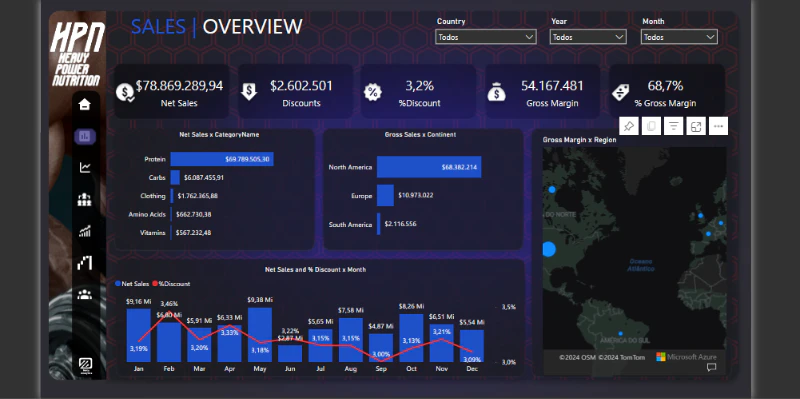Image resolution: width=800 pixels, height=399 pixels.
Task: Click the 3,2% discount percentage value
Action: (x=419, y=86)
